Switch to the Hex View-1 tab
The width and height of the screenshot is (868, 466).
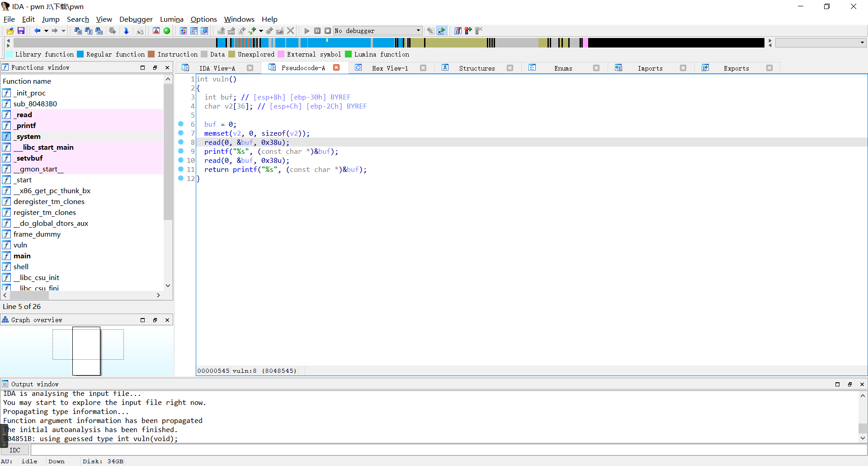[x=390, y=68]
